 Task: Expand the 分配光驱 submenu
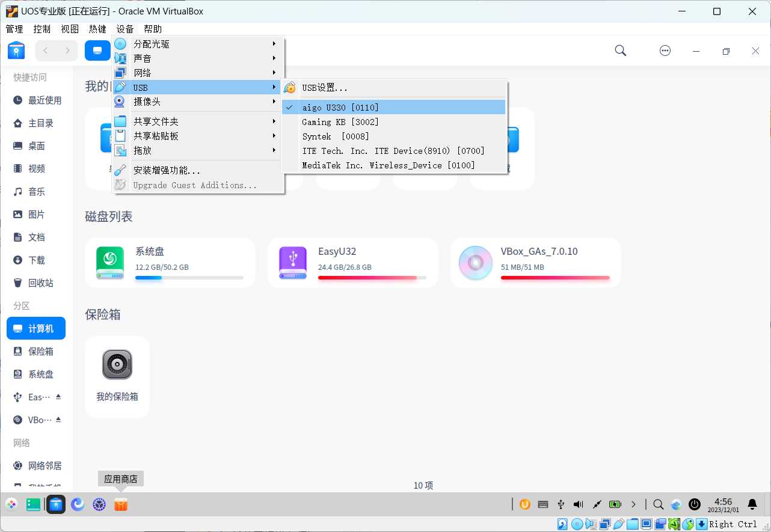click(x=198, y=44)
